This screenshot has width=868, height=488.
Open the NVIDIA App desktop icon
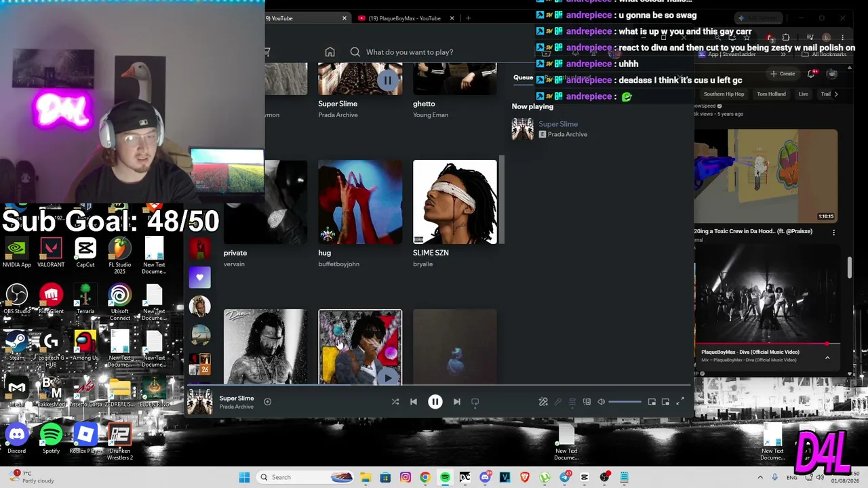coord(17,252)
